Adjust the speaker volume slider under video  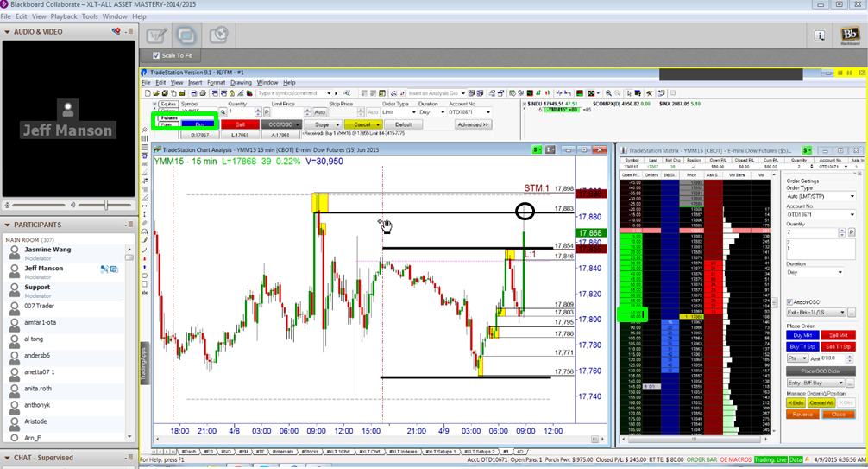(106, 205)
